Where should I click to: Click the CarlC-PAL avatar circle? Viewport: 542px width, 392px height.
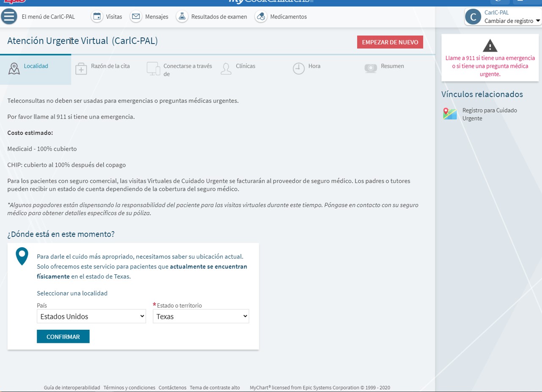point(473,17)
